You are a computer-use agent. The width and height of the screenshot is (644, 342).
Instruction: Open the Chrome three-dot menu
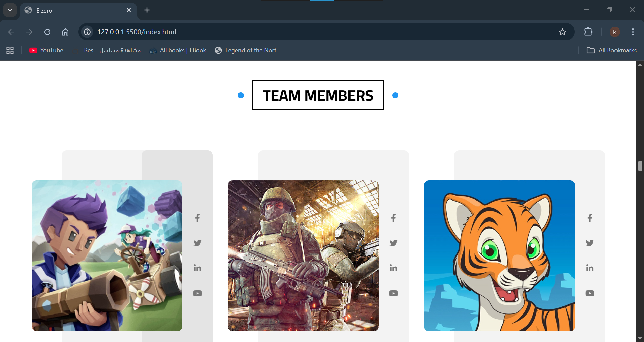tap(633, 32)
